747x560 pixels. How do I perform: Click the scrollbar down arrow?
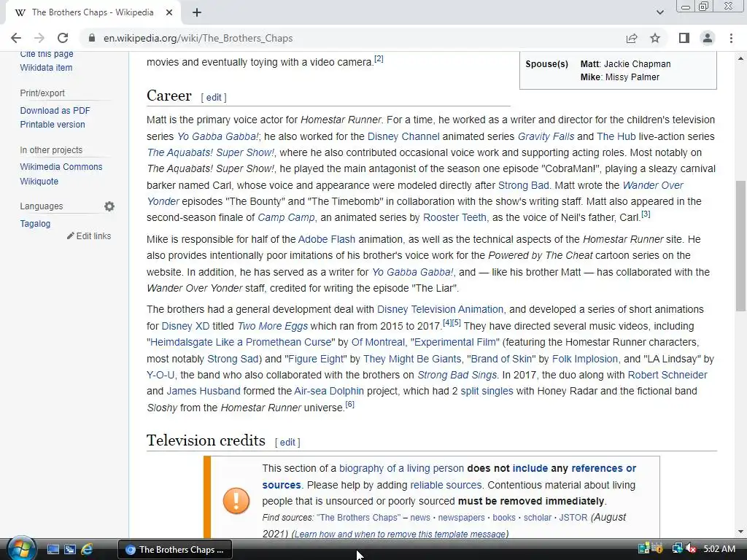[740, 532]
